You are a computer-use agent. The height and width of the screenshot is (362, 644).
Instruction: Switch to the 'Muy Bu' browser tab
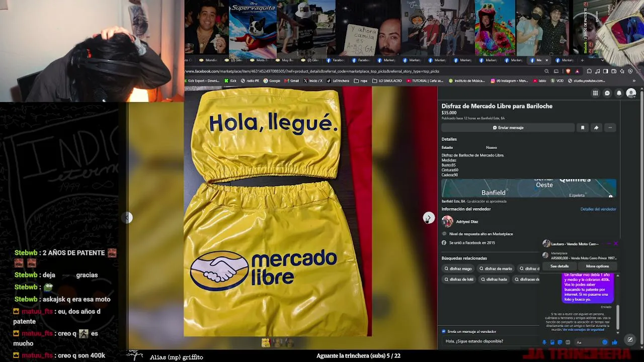pos(284,60)
